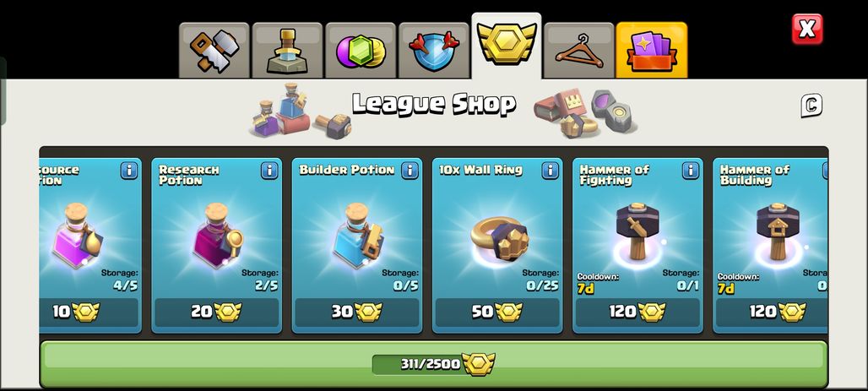Screen dimensions: 868x391
Task: Select the shield with arrows tab
Action: point(433,51)
